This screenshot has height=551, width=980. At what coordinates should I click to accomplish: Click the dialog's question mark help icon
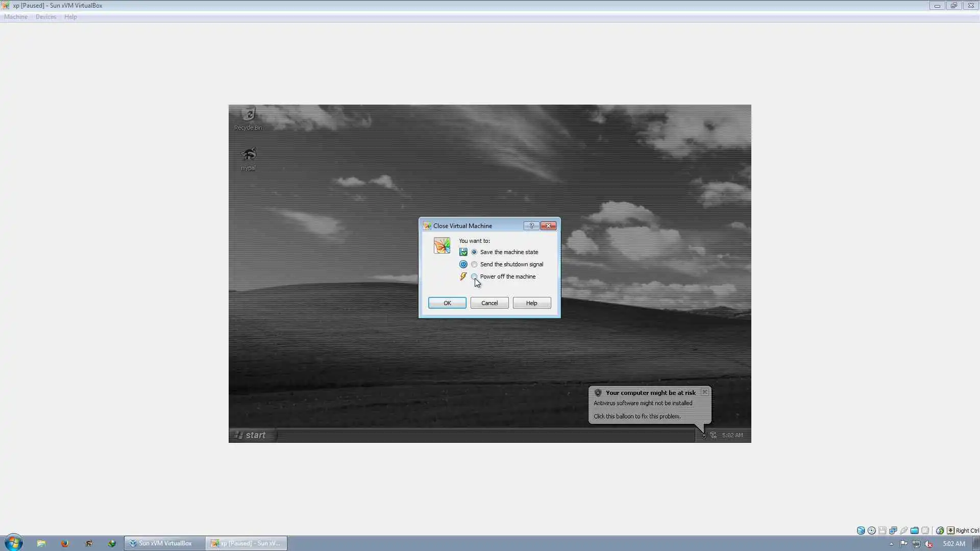[531, 226]
